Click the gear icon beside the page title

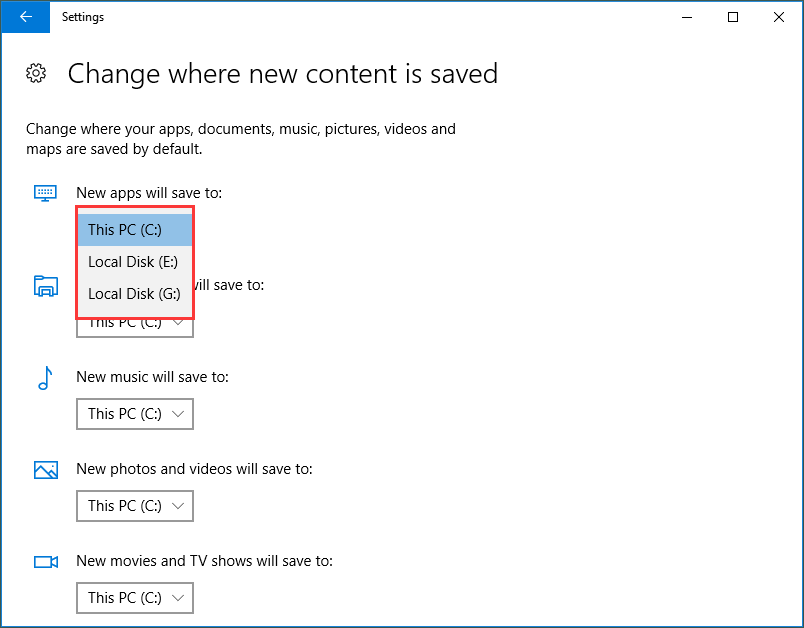point(36,73)
